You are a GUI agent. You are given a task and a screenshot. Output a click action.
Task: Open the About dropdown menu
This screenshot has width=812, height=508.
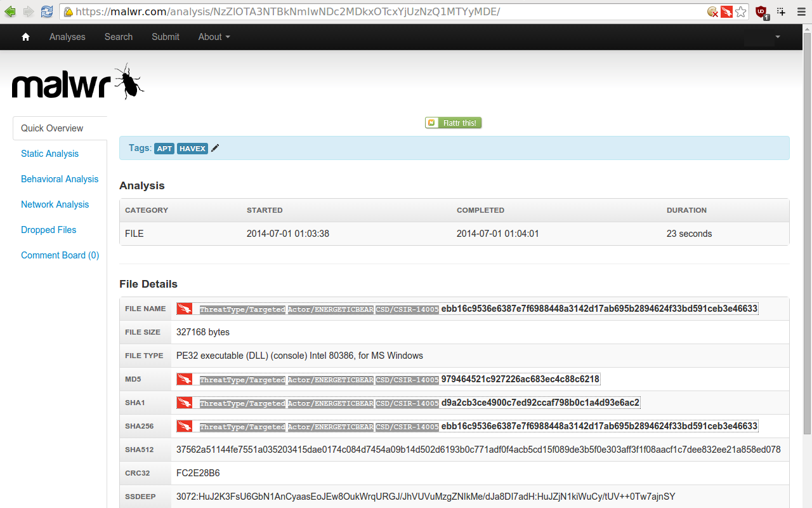coord(214,37)
